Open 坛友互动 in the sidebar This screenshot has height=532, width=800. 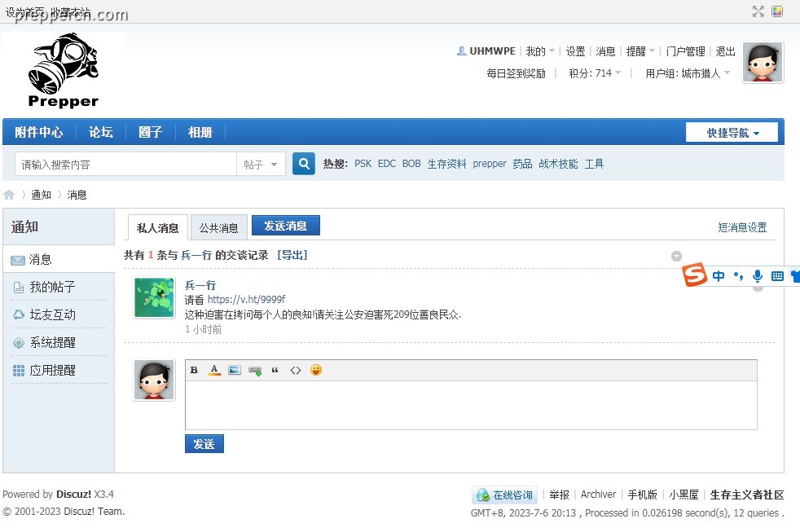[x=52, y=314]
